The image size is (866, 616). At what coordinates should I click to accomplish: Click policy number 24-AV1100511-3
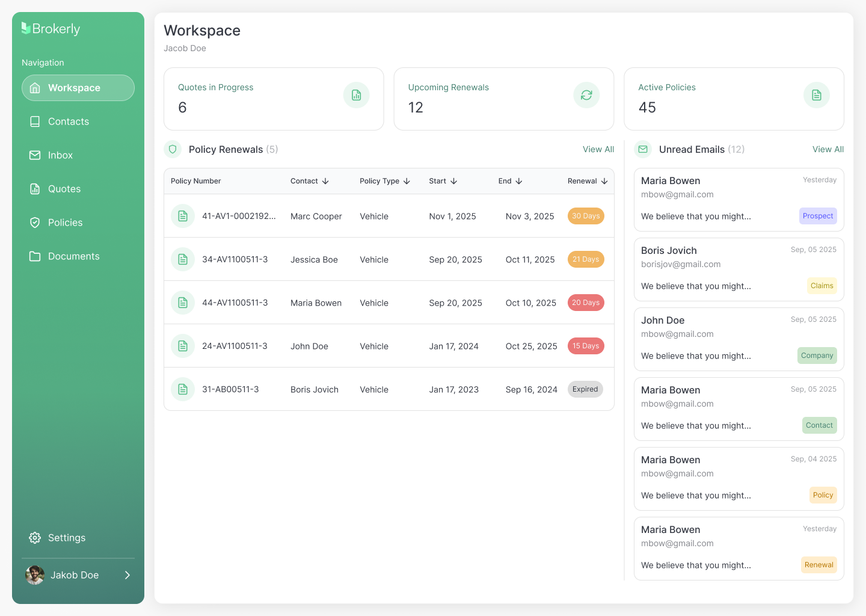[x=235, y=346]
